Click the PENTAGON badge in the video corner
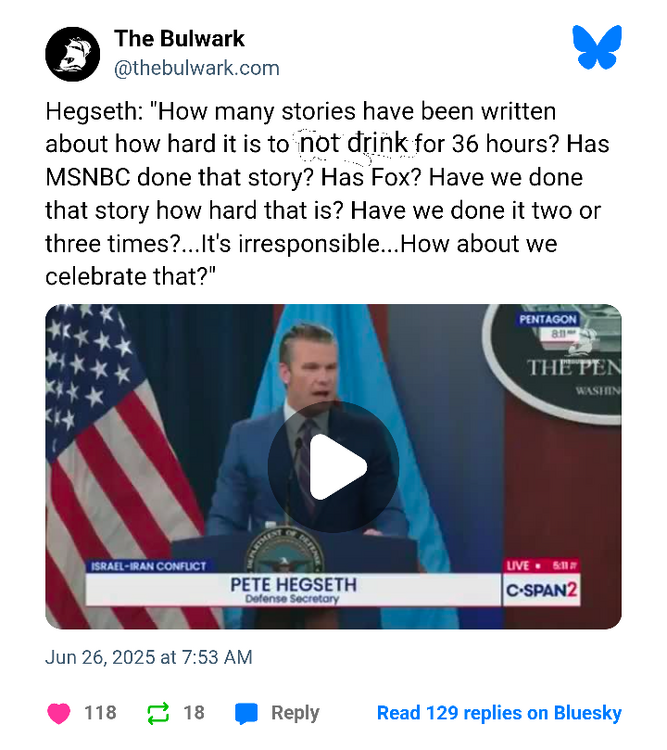This screenshot has height=750, width=667. pos(547,319)
